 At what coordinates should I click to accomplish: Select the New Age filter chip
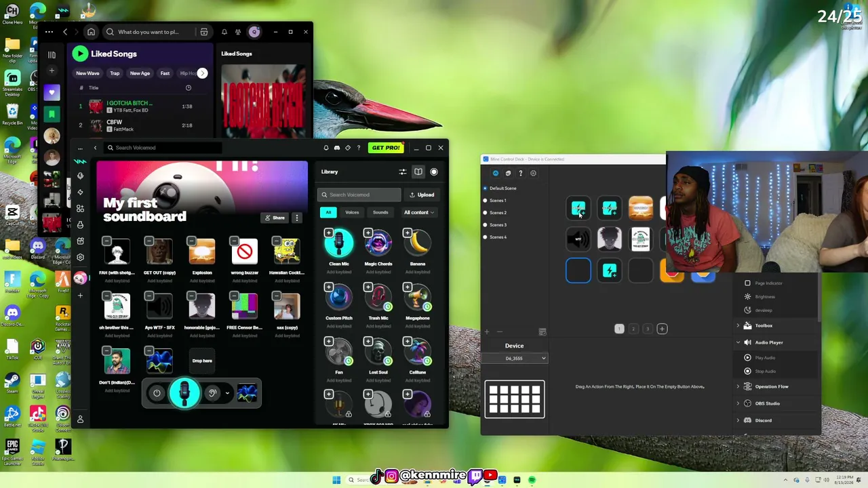pos(140,73)
